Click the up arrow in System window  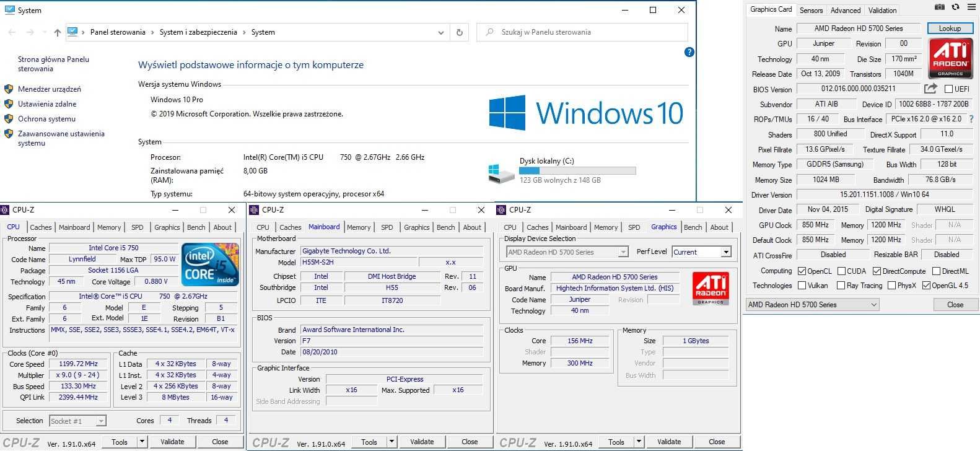tap(58, 32)
